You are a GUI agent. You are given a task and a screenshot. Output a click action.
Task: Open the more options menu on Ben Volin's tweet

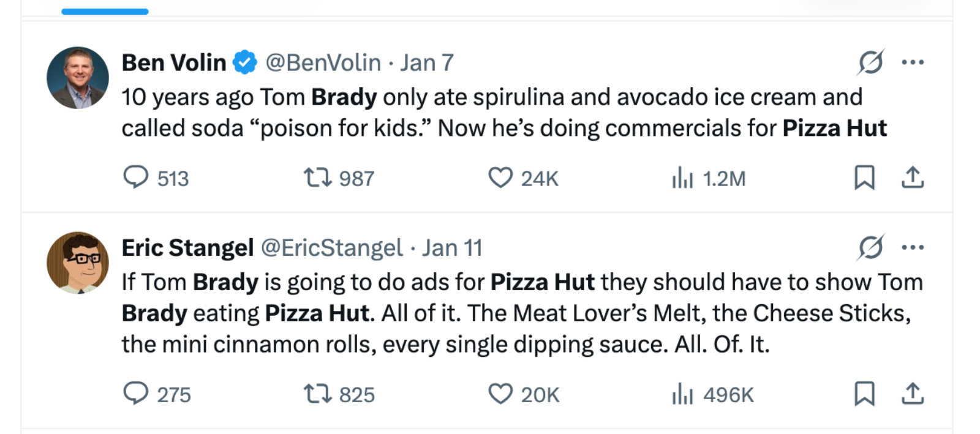tap(913, 61)
